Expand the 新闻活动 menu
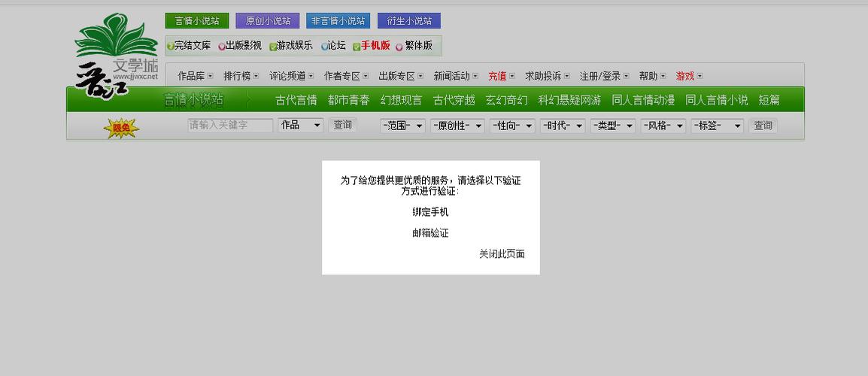Image resolution: width=868 pixels, height=376 pixels. (x=456, y=77)
